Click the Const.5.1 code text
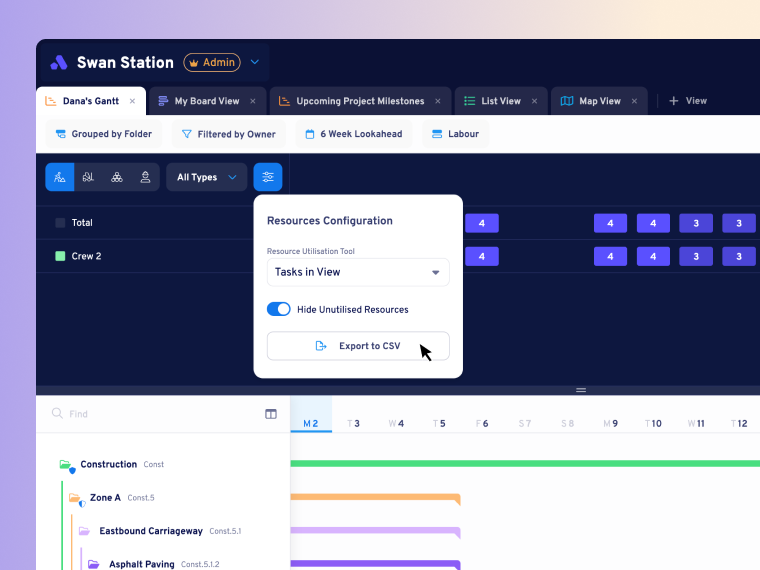This screenshot has height=570, width=760. 225,531
